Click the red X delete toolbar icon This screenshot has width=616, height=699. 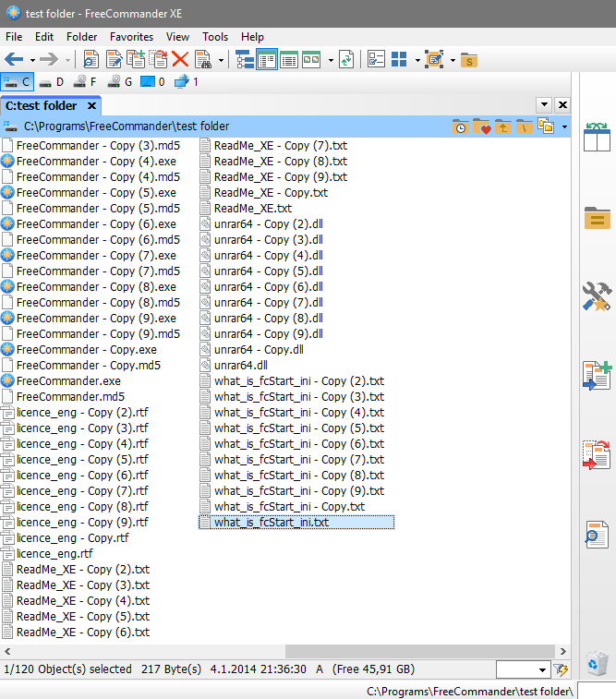180,59
